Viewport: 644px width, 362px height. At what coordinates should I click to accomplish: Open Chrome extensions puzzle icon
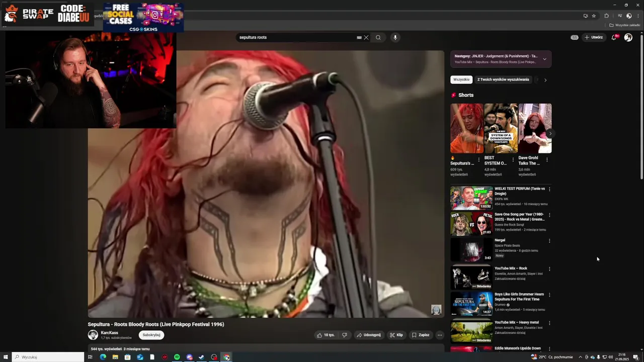[606, 16]
